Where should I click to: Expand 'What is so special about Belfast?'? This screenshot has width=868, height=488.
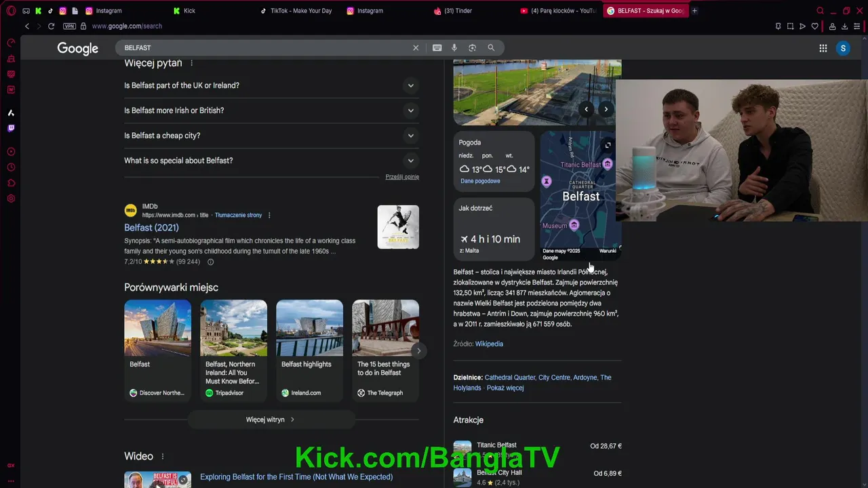271,161
